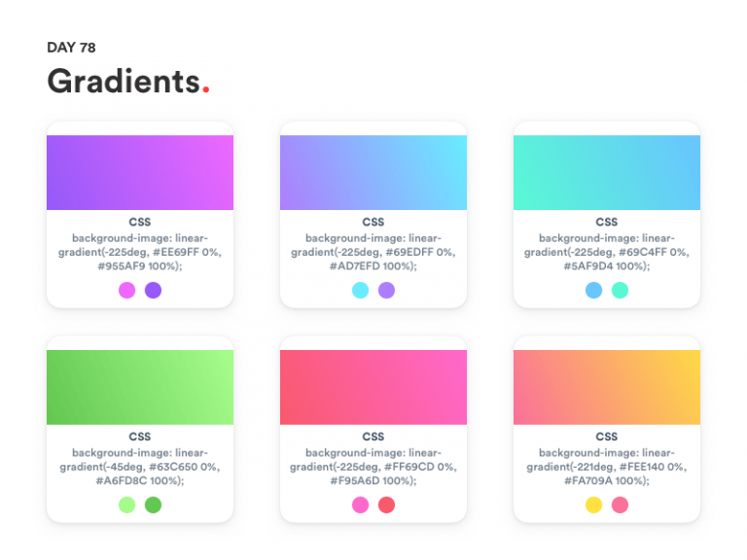The height and width of the screenshot is (560, 747).
Task: Click the pink #EE69FF color dot
Action: point(126,290)
